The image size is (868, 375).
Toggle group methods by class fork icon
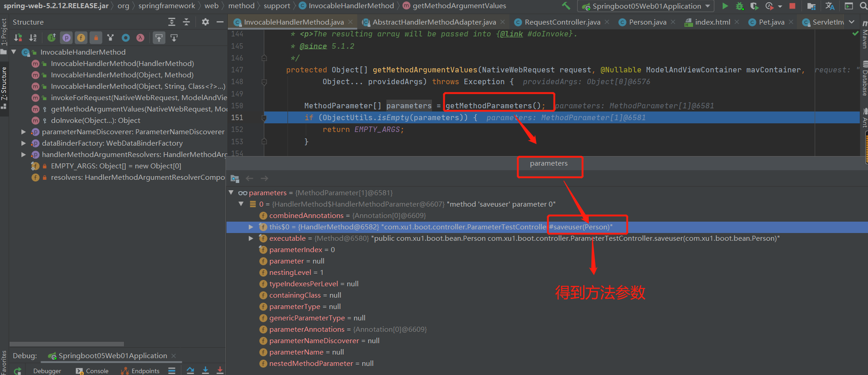tap(110, 38)
